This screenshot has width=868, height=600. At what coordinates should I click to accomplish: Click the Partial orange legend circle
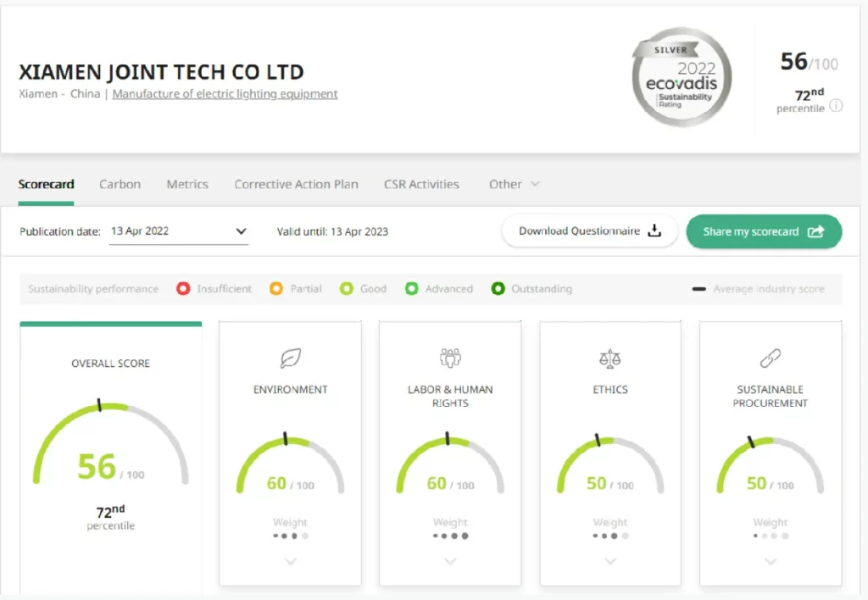point(276,288)
